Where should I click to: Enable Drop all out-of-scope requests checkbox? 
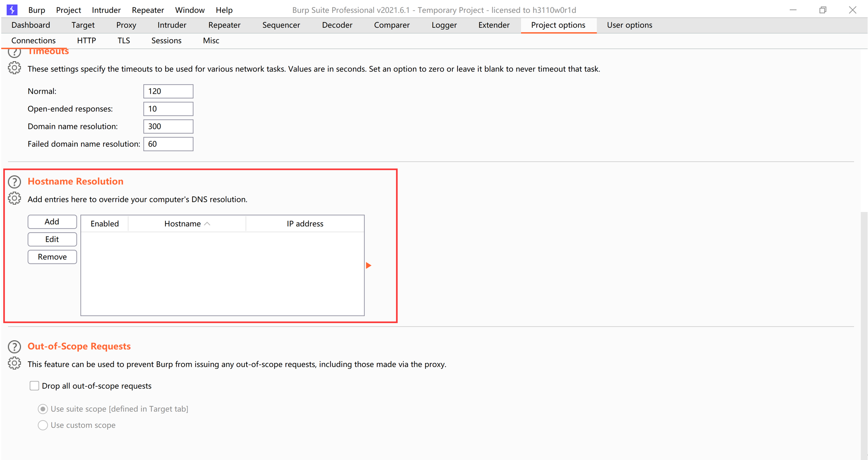tap(34, 386)
